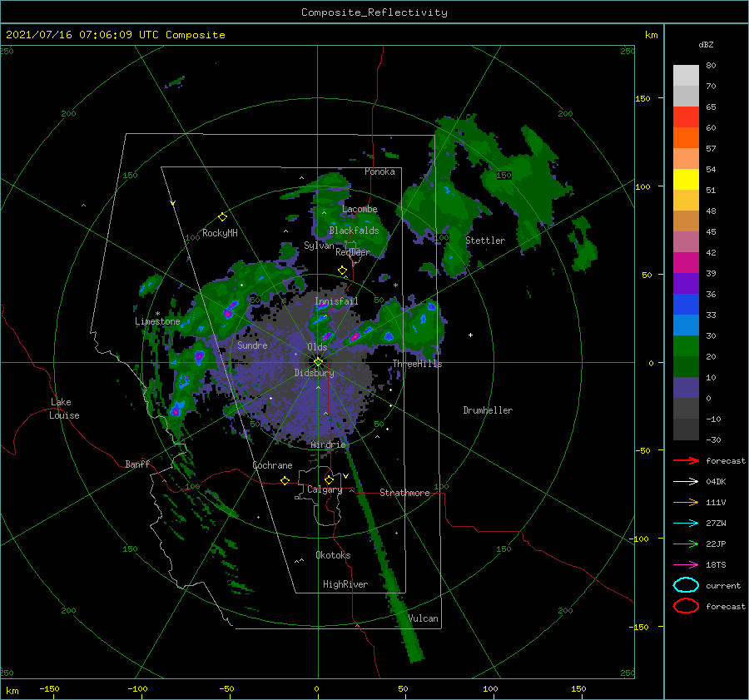
Task: Click the 27ZW legend label
Action: click(716, 523)
